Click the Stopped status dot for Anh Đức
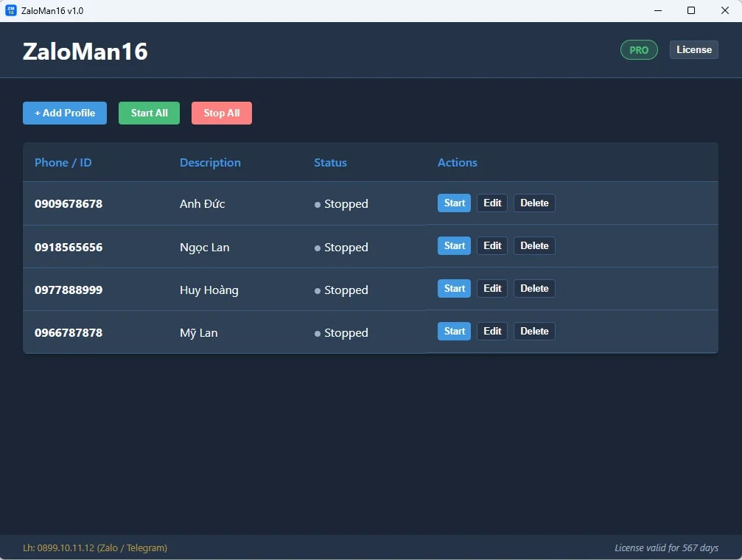This screenshot has height=560, width=742. 318,204
